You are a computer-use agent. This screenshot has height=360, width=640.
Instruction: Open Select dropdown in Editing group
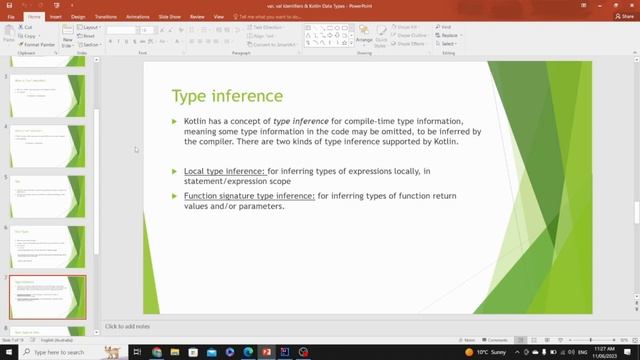446,44
